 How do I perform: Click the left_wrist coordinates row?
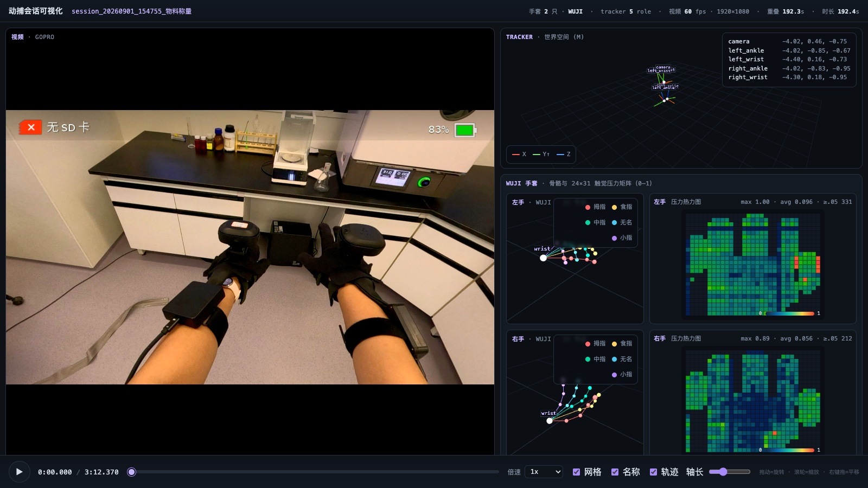click(789, 59)
